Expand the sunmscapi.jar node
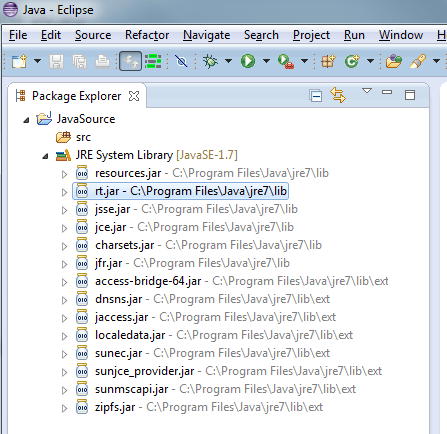The height and width of the screenshot is (434, 447). 64,390
